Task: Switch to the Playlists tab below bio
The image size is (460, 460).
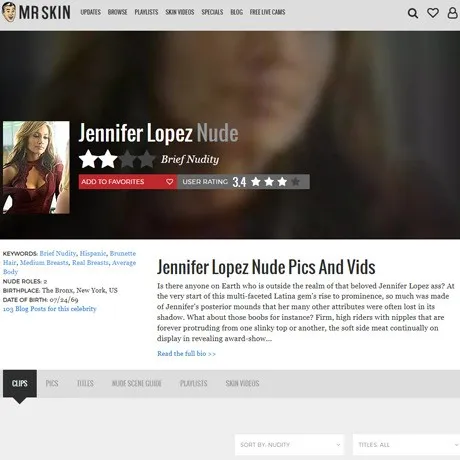Action: click(194, 383)
